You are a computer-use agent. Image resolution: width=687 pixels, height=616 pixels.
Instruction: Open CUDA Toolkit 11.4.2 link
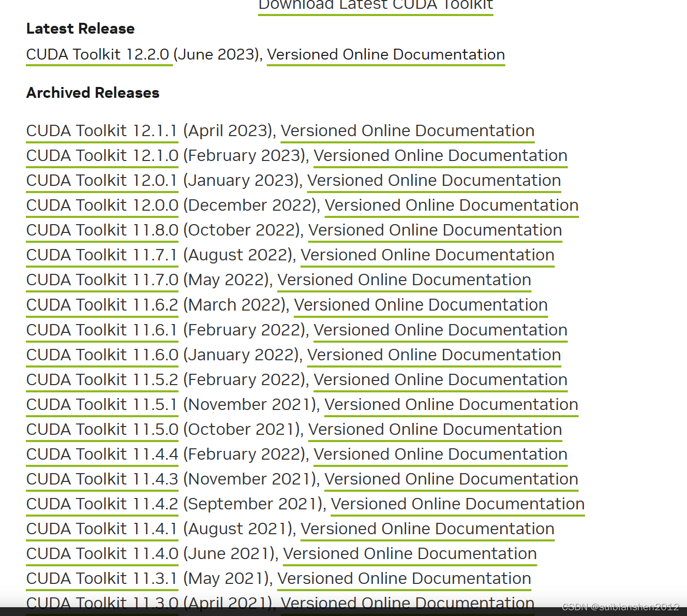[102, 504]
